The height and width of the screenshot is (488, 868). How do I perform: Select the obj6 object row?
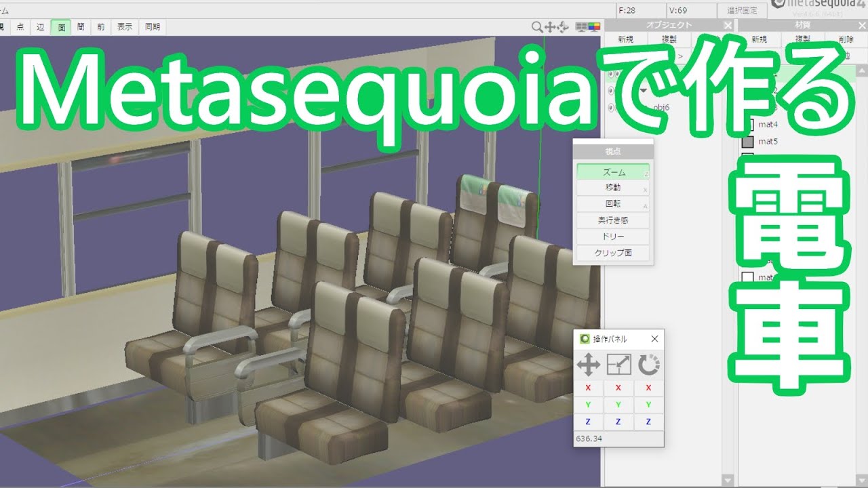coord(660,107)
